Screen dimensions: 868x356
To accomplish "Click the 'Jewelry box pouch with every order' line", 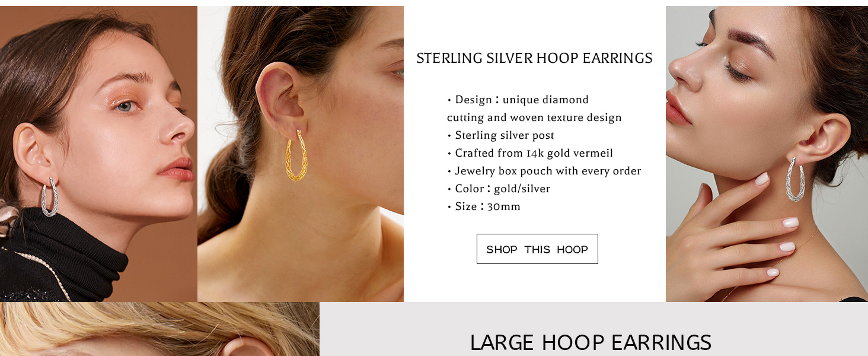I will point(544,171).
